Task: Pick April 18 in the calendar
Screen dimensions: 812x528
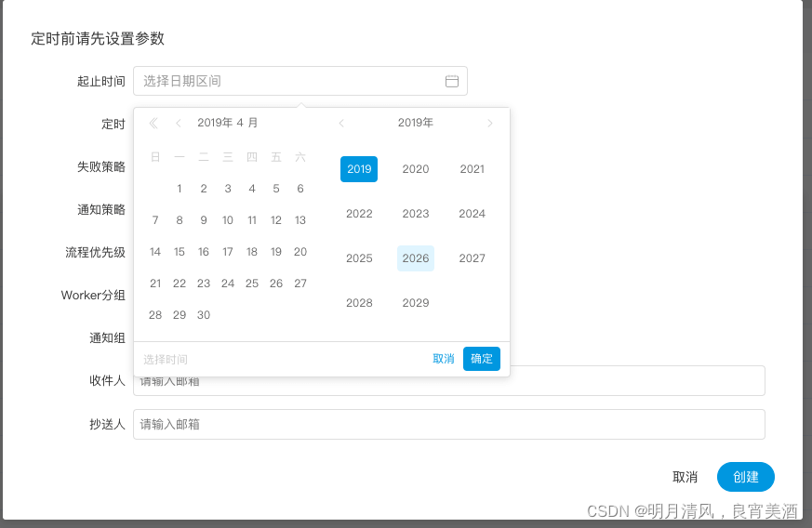Action: 252,252
